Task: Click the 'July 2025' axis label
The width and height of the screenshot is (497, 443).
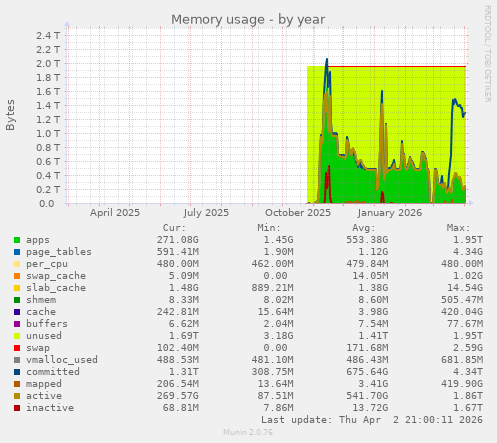Action: pyautogui.click(x=206, y=213)
